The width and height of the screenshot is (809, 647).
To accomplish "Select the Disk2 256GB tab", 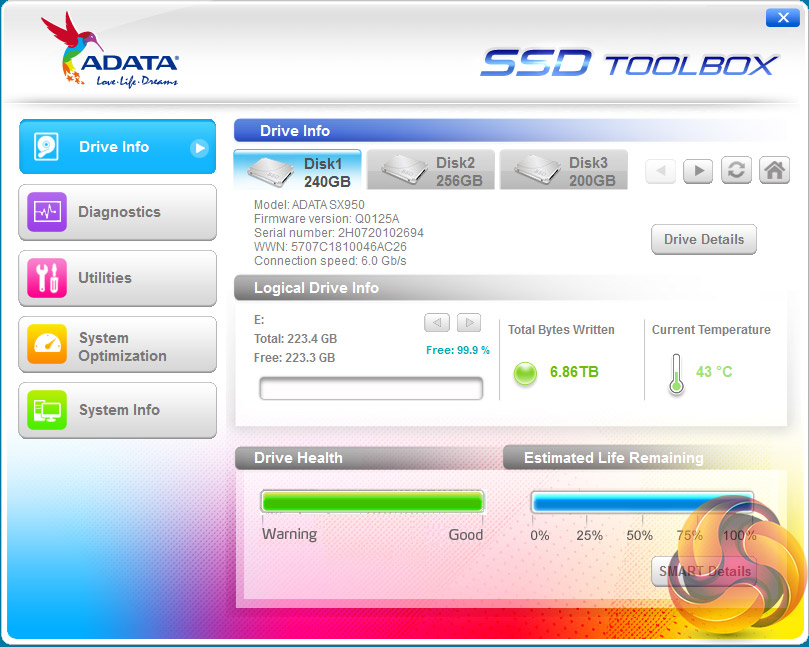I will pyautogui.click(x=431, y=170).
